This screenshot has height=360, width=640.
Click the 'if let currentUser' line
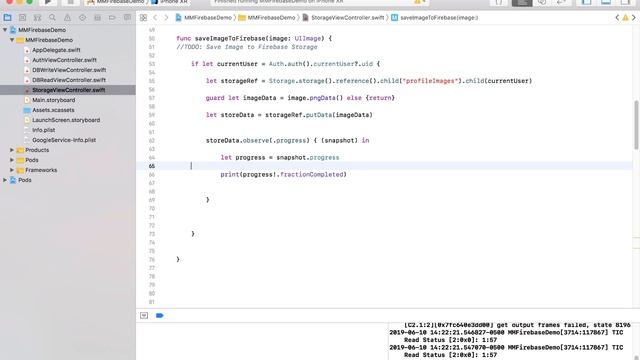coord(285,64)
